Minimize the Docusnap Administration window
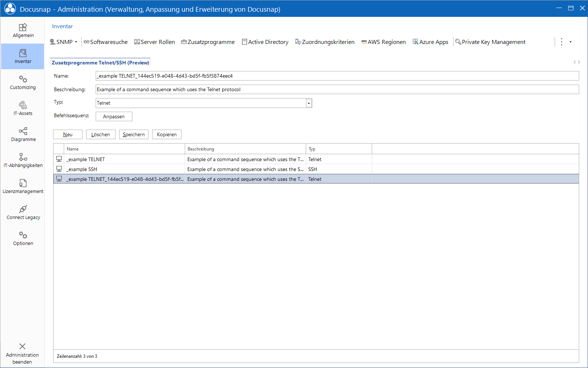 point(559,8)
